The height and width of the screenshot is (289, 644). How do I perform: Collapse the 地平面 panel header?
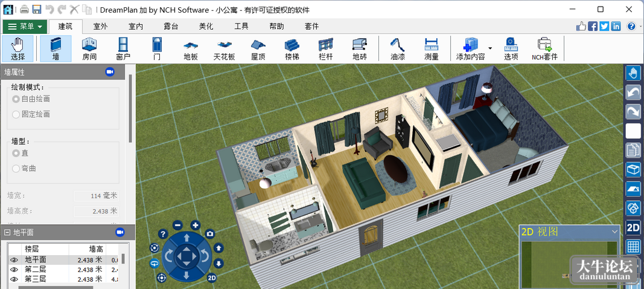click(7, 233)
